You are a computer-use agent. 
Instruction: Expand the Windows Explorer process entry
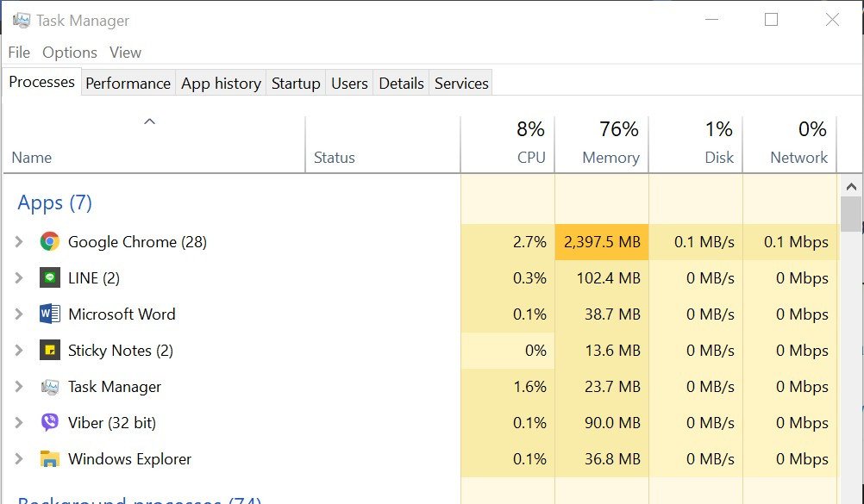(19, 458)
